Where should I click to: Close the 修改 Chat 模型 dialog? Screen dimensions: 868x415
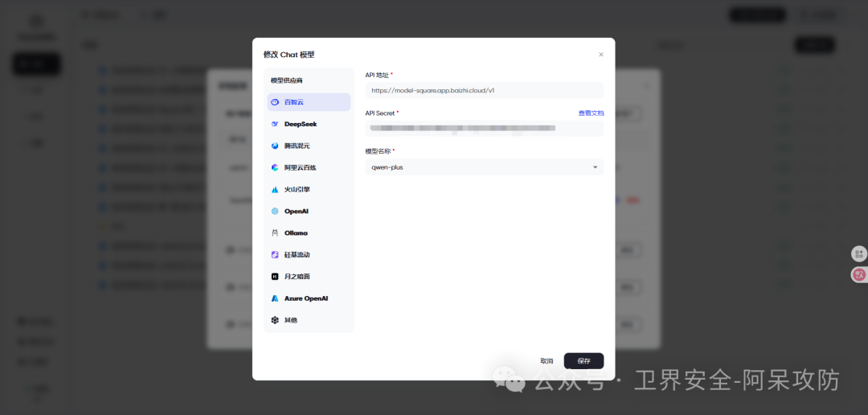click(601, 55)
